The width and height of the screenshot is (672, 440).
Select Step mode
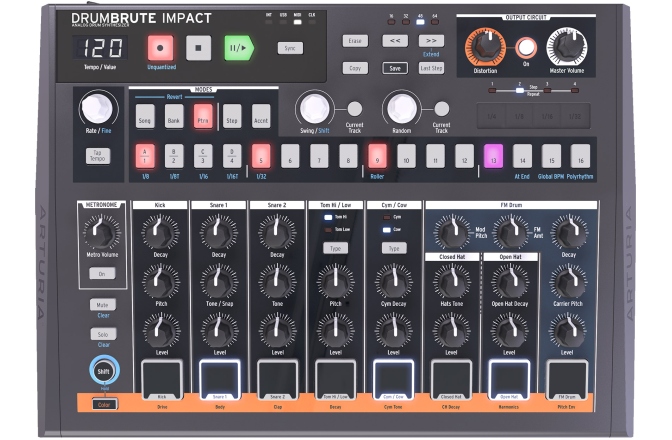[232, 116]
